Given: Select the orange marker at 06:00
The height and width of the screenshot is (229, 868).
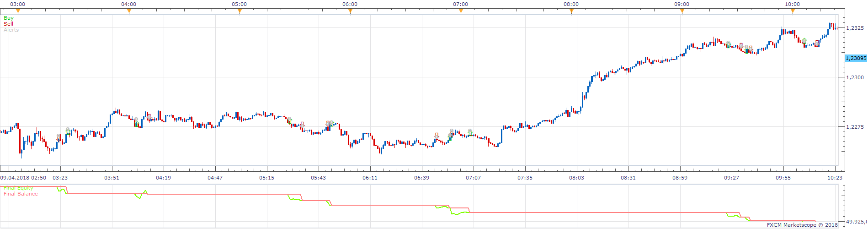Looking at the screenshot, I should (350, 11).
